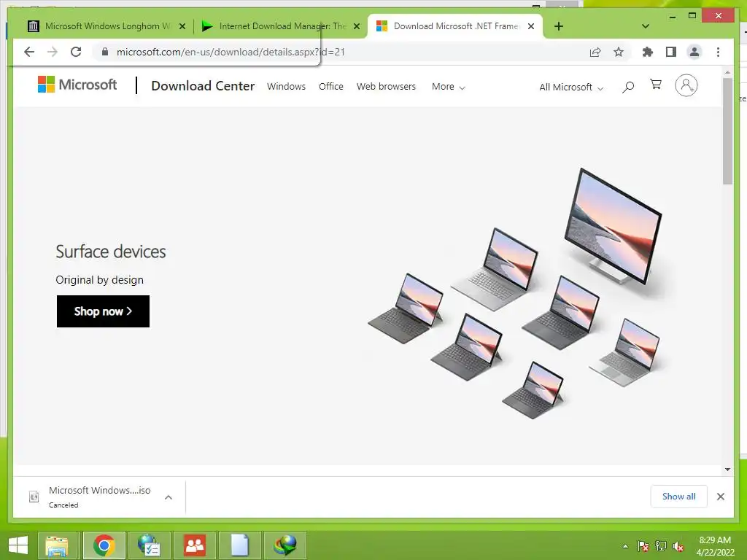Viewport: 747px width, 560px height.
Task: Go back to previous page in Chrome
Action: (x=29, y=52)
